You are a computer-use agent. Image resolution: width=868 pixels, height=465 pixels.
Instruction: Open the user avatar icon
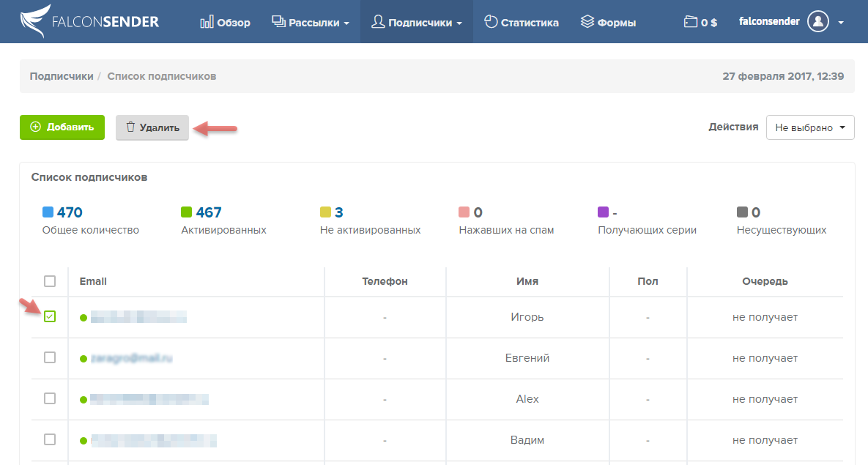pos(818,21)
